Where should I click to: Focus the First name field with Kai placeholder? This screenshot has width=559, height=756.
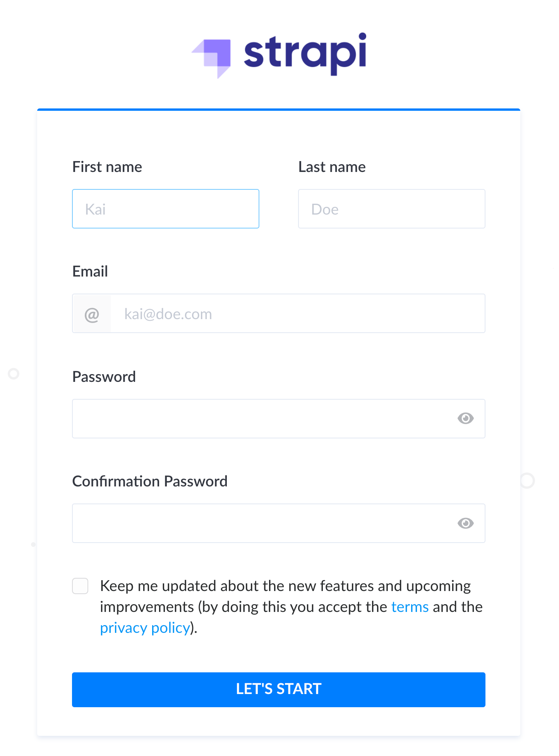166,209
